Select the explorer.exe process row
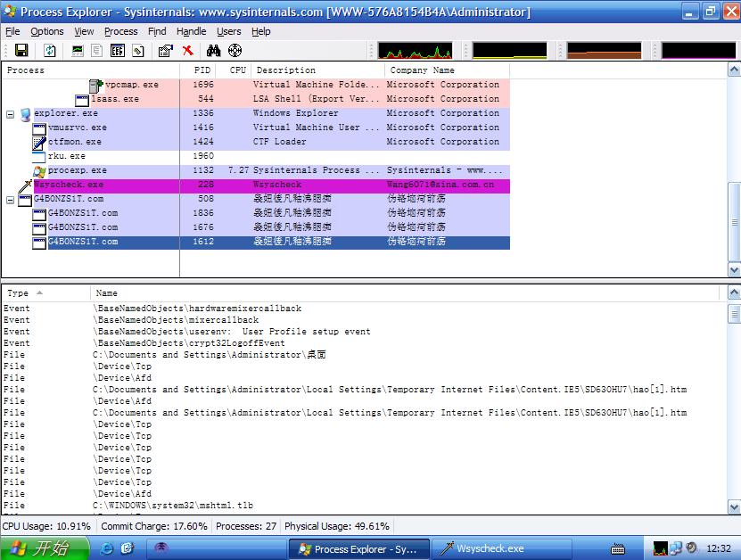 (256, 113)
